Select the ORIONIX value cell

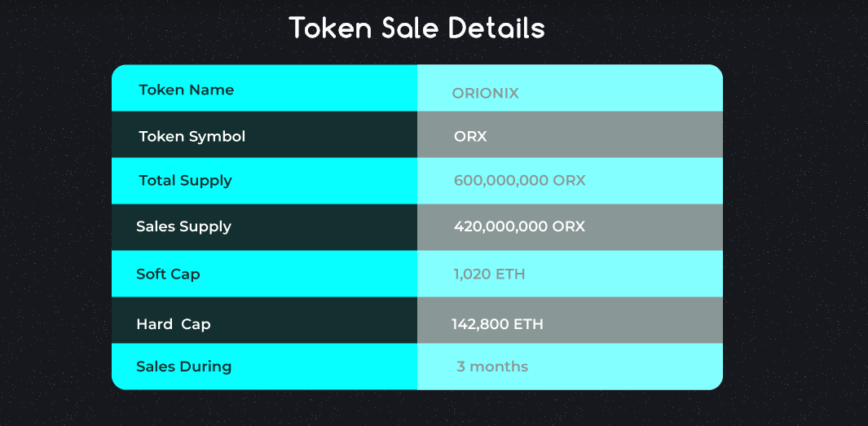[x=485, y=94]
